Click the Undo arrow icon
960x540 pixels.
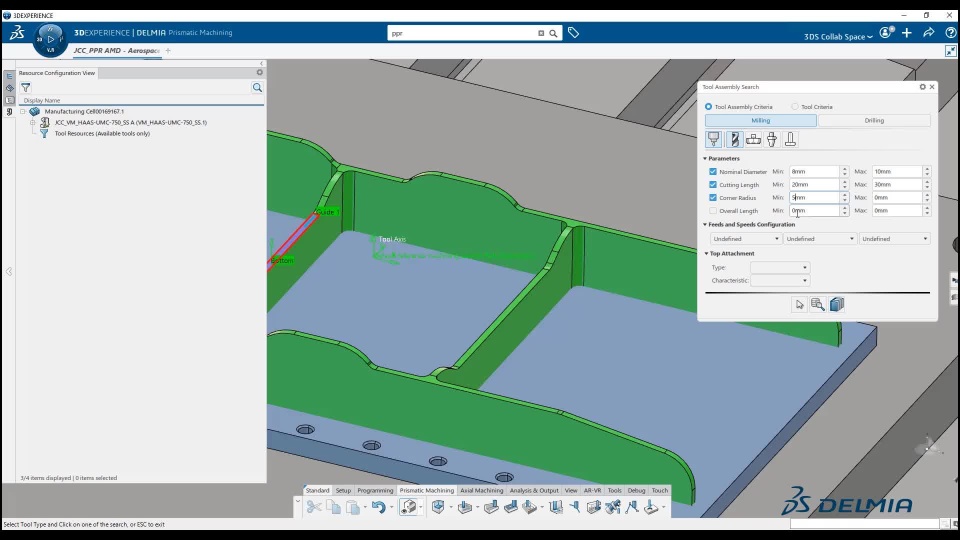pyautogui.click(x=378, y=507)
